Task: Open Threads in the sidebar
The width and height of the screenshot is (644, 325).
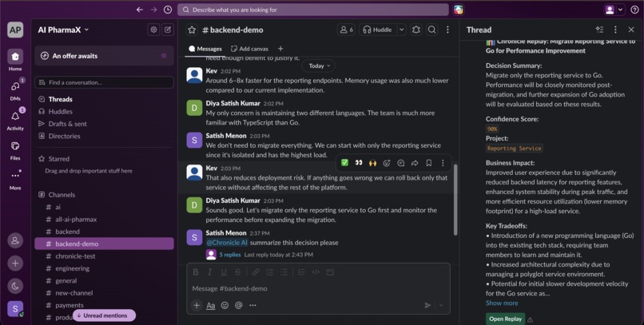Action: pyautogui.click(x=61, y=99)
